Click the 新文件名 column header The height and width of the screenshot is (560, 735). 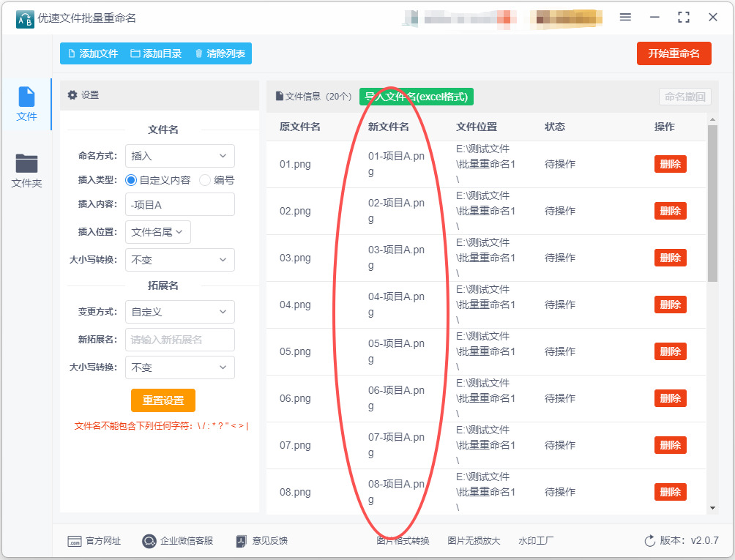click(389, 127)
